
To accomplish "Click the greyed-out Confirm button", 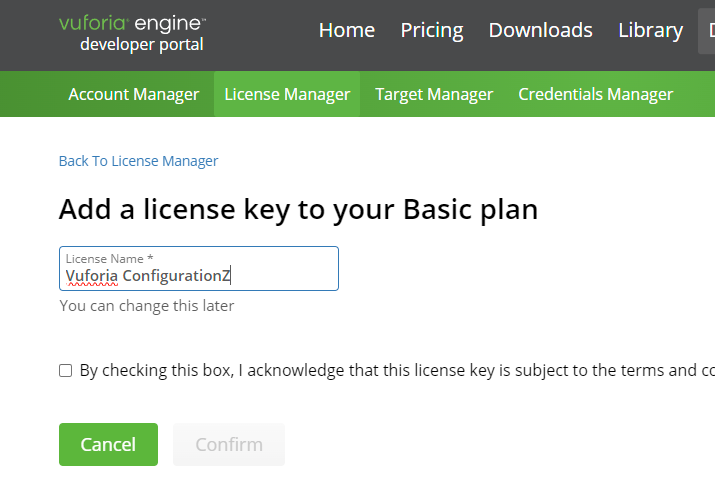I will [x=229, y=444].
